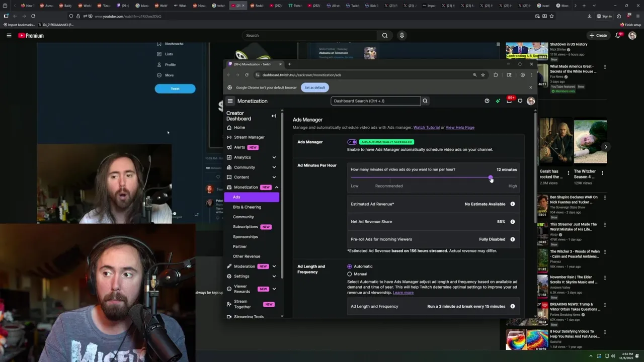
Task: Open YouTube notifications bell
Action: [x=619, y=36]
